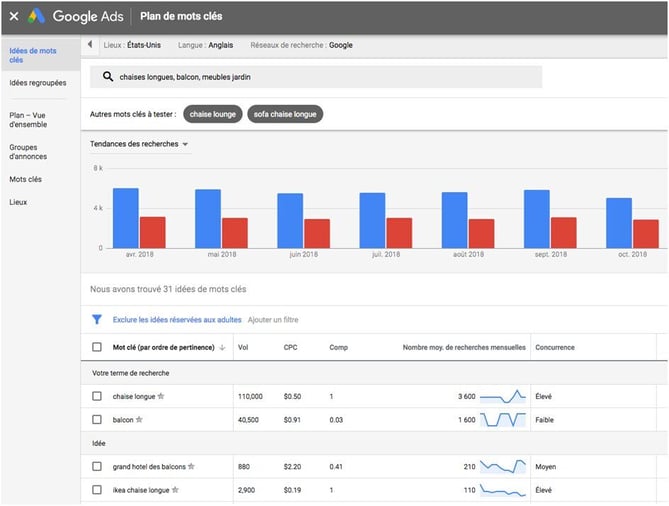Click the red bar for août 2018

[481, 233]
